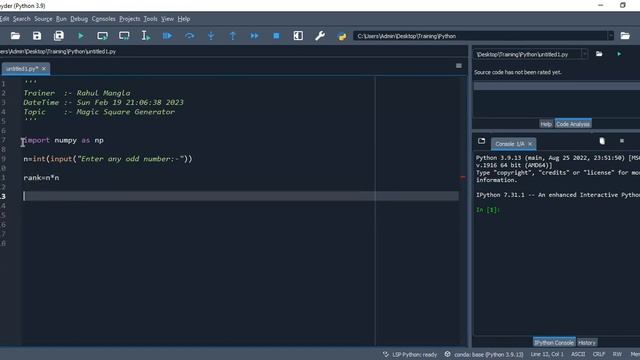Maximize the current pane
The width and height of the screenshot is (640, 360).
tap(298, 36)
